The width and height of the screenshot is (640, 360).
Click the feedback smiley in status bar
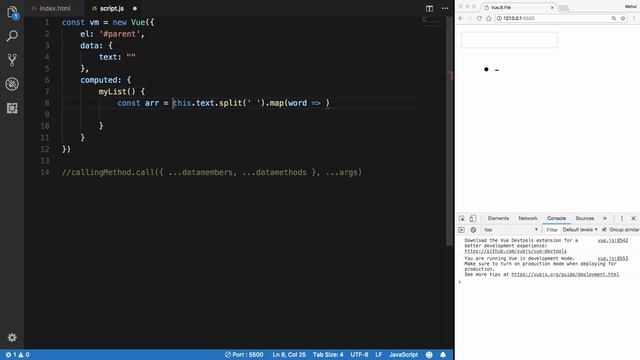(x=429, y=355)
